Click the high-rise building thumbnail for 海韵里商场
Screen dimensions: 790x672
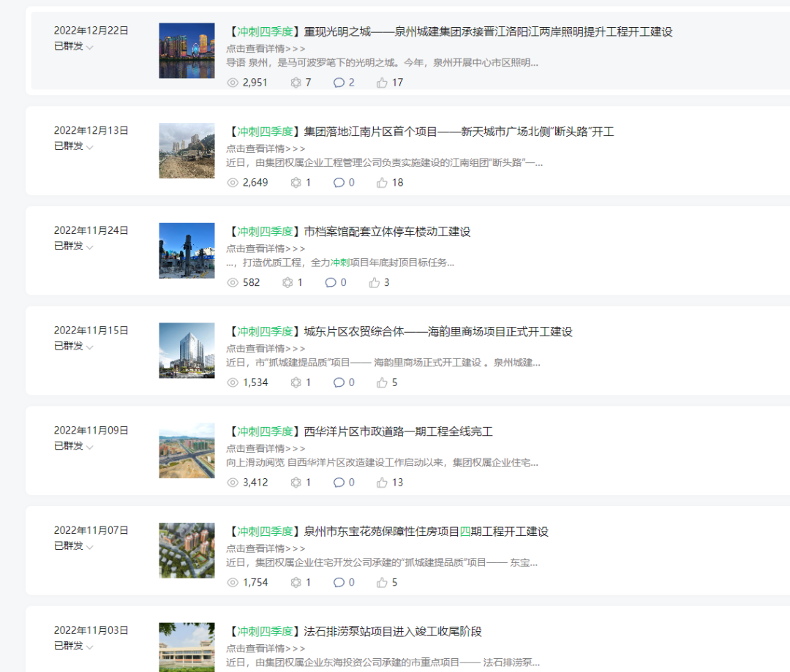[x=187, y=350]
